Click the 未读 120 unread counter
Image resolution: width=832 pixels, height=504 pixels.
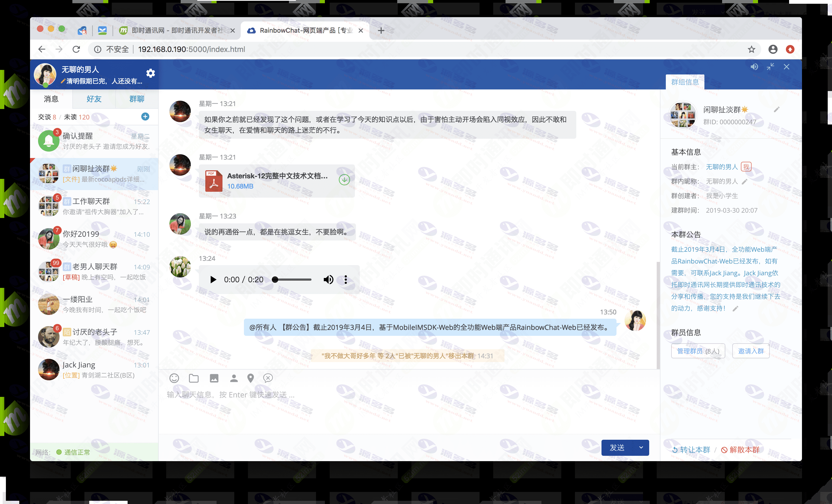[x=77, y=117]
